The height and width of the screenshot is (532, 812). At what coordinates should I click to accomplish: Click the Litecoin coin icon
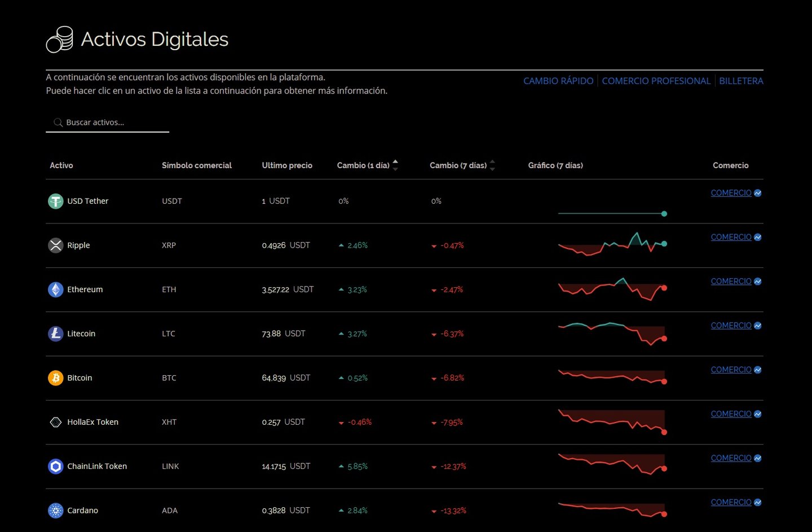55,333
